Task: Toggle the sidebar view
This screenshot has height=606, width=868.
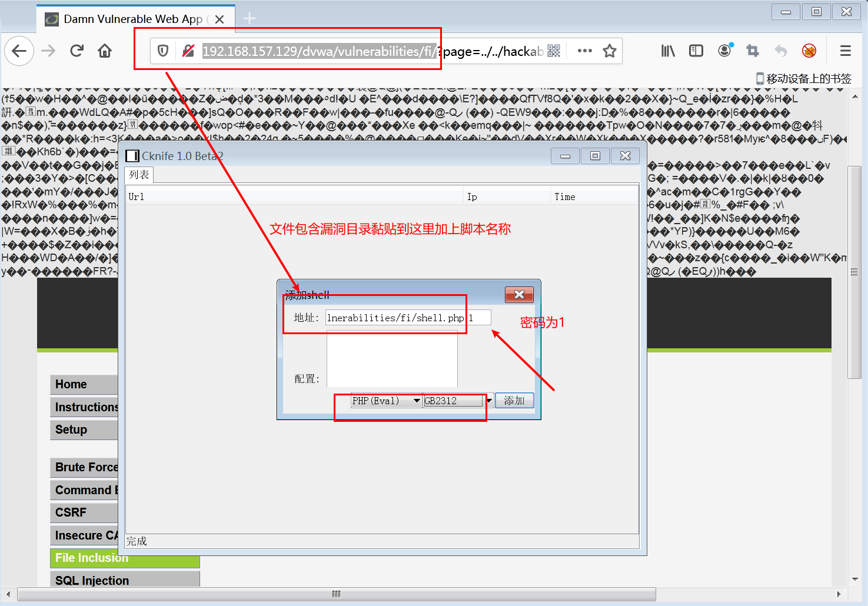Action: pos(696,51)
